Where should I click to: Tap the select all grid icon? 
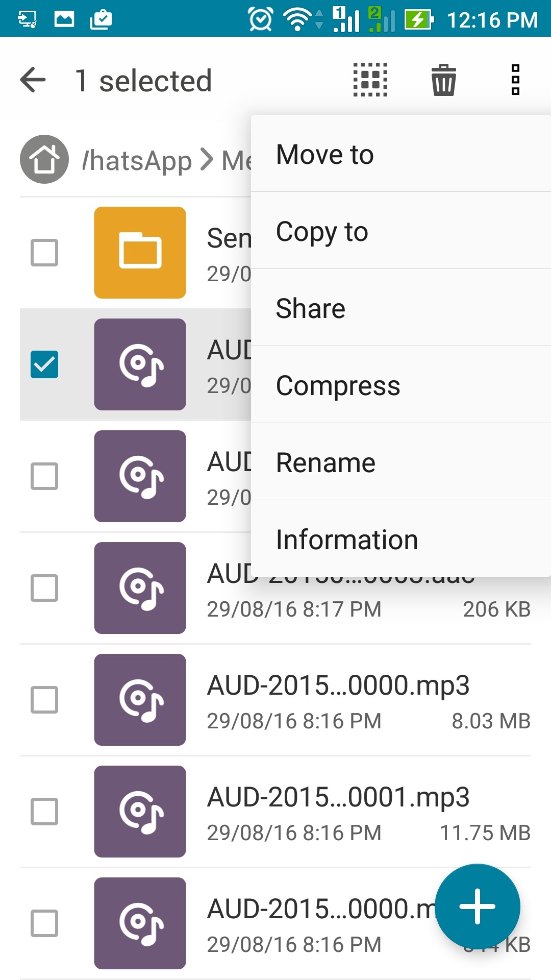click(x=370, y=80)
